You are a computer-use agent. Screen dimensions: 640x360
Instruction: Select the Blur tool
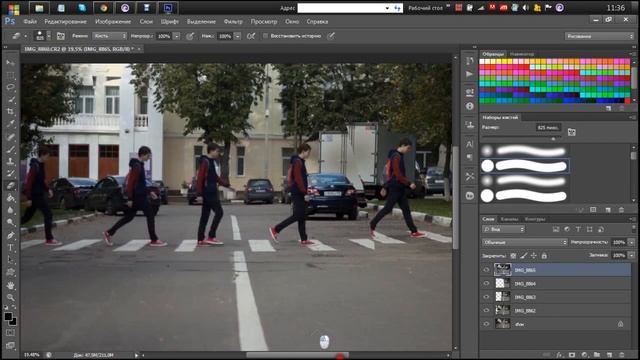[10, 210]
